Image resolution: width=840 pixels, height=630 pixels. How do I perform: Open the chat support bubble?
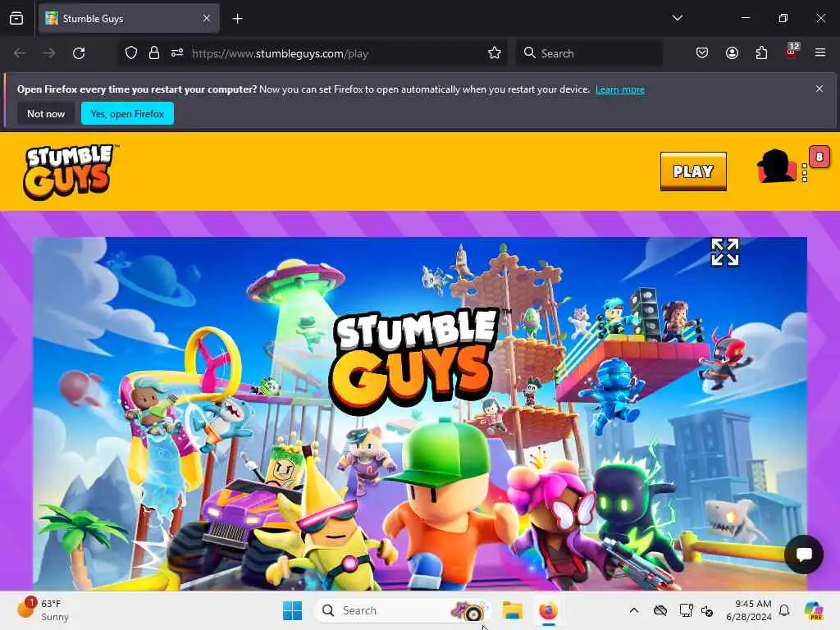pyautogui.click(x=804, y=555)
